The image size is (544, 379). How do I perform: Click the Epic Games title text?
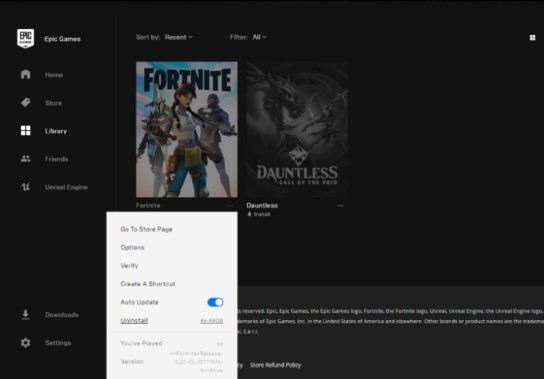point(62,39)
